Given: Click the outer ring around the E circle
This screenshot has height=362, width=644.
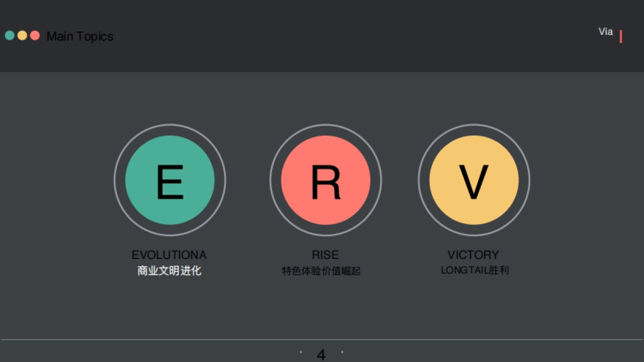Looking at the screenshot, I should 170,125.
